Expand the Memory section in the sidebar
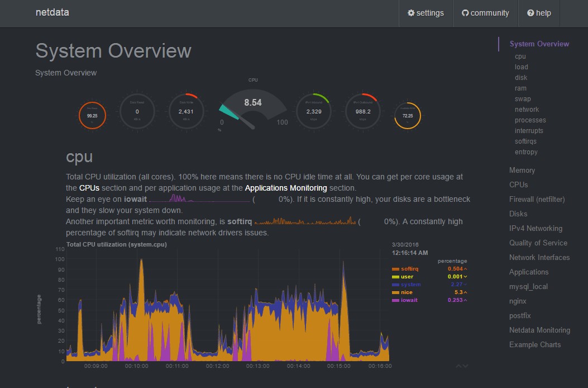588x388 pixels. 522,170
